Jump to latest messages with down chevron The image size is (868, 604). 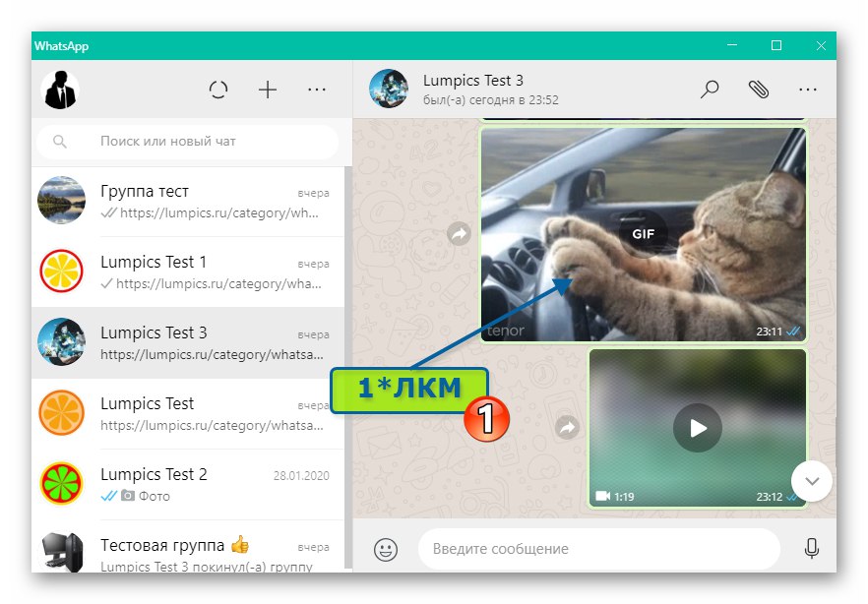[812, 481]
